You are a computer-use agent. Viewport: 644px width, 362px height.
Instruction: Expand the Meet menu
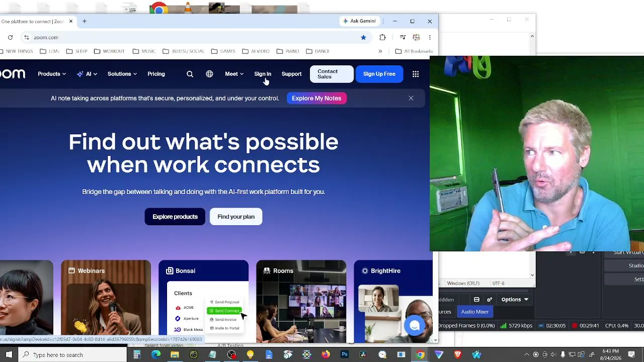234,74
